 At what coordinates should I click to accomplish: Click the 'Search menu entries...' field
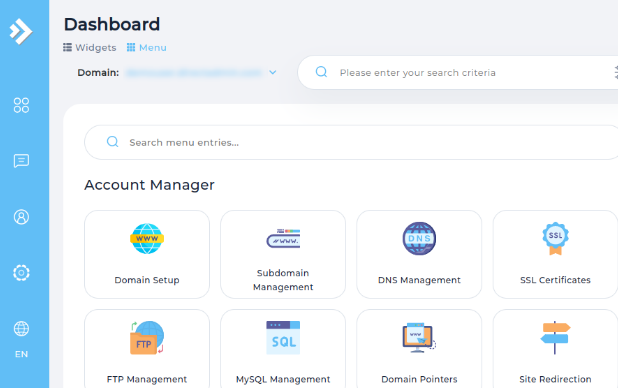(x=351, y=142)
